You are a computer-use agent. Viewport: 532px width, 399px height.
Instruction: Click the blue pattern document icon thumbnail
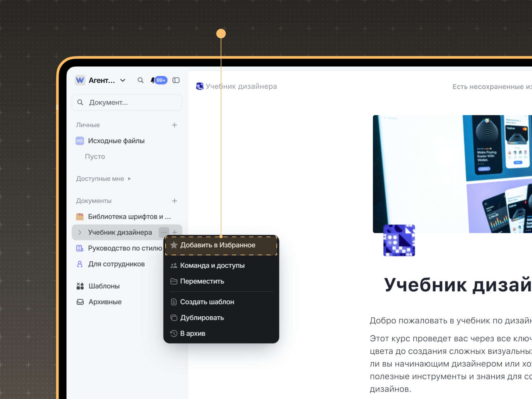point(399,240)
